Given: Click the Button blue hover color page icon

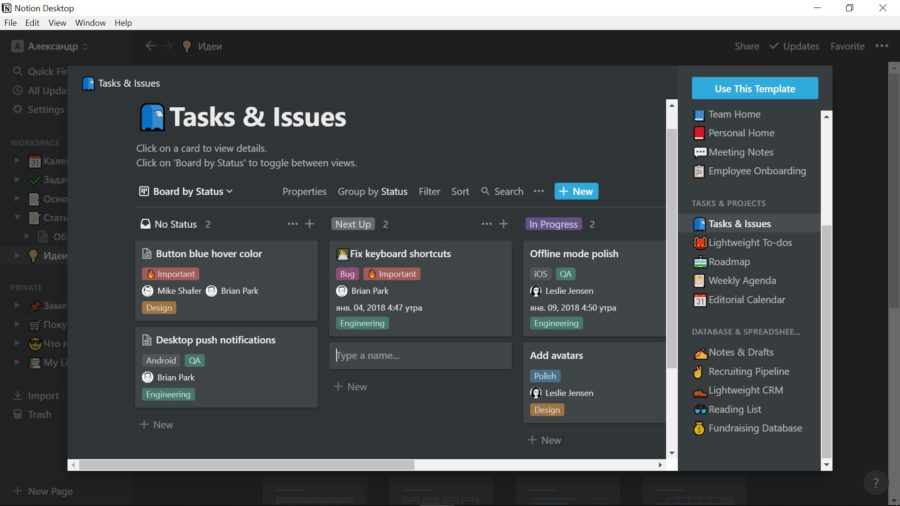Looking at the screenshot, I should tap(146, 254).
